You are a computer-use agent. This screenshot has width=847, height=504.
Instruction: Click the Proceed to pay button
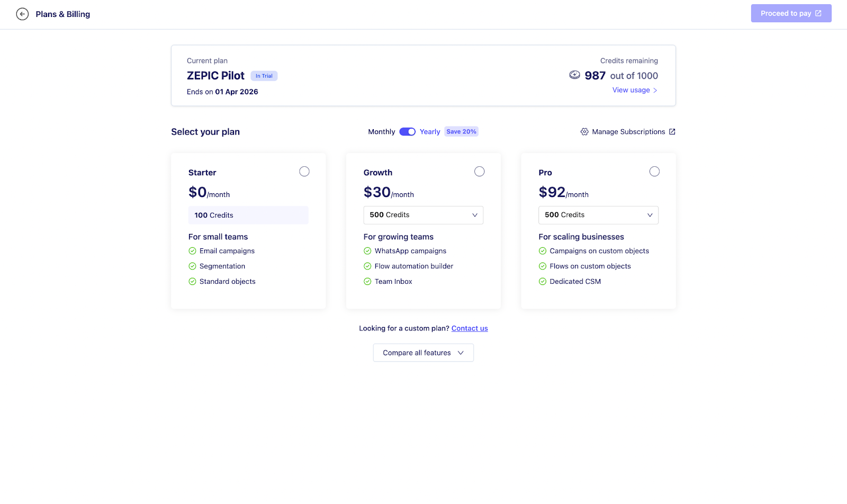tap(791, 13)
